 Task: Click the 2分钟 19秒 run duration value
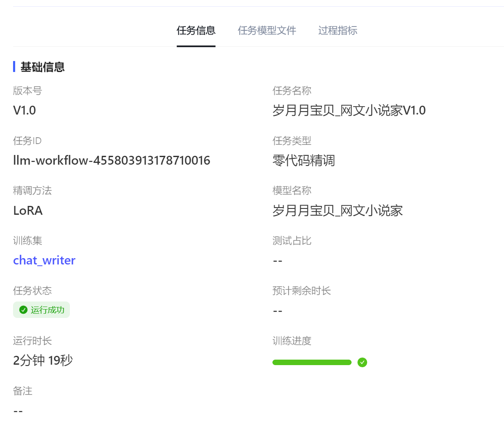(x=43, y=360)
